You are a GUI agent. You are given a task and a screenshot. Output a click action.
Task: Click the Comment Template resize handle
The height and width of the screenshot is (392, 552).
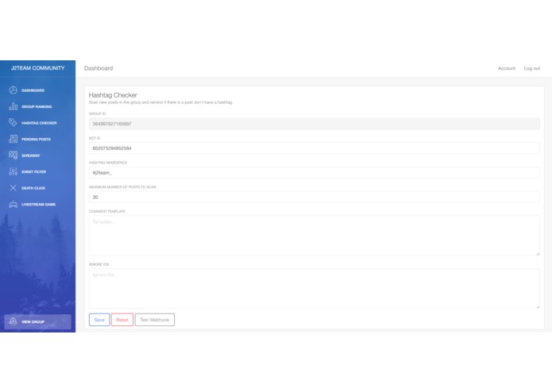point(538,253)
